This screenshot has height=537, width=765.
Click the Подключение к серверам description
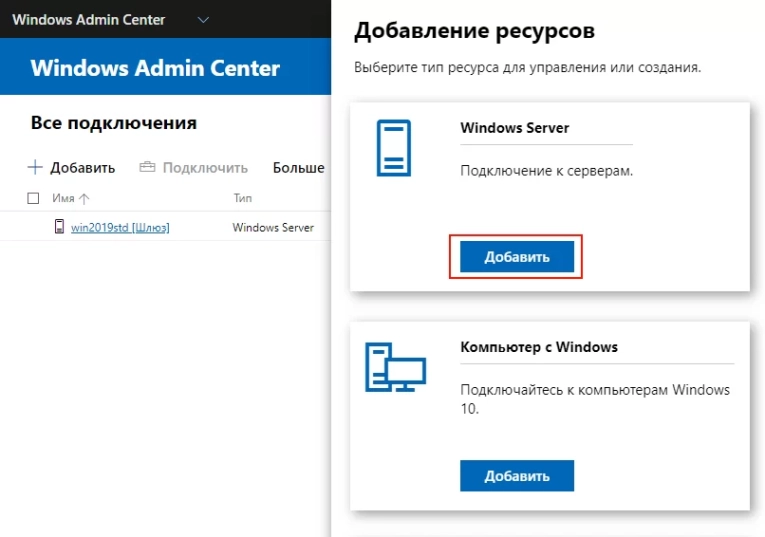546,171
